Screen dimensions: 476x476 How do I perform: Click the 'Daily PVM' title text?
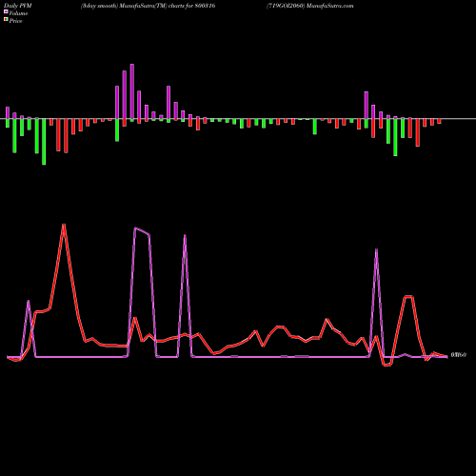[x=18, y=6]
